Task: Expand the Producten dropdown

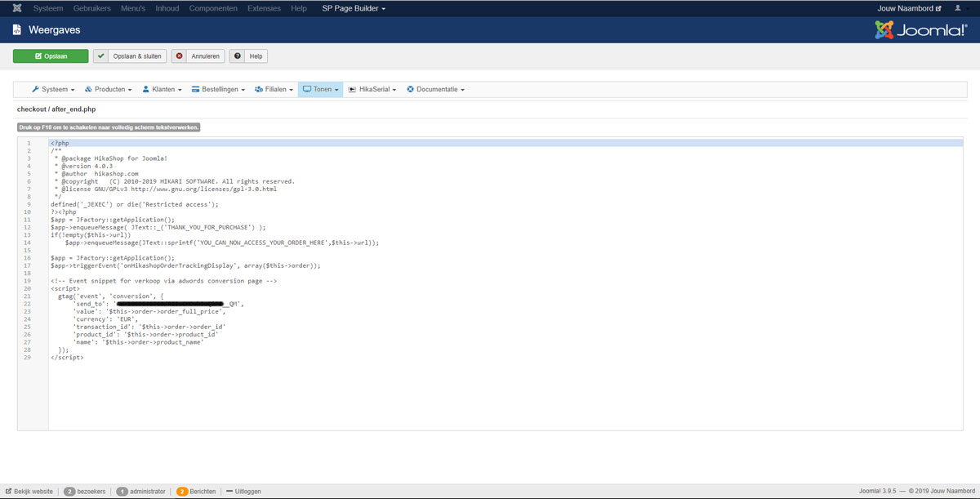Action: coord(108,89)
